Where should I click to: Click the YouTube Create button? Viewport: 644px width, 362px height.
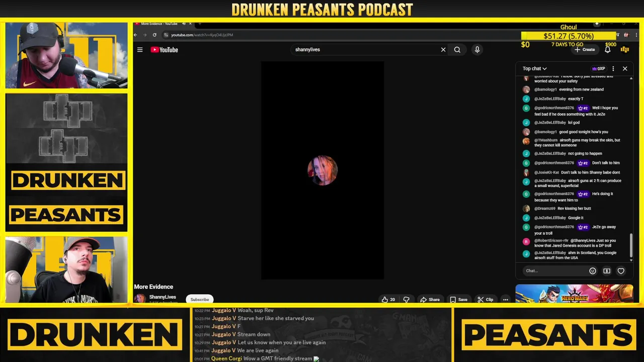(585, 50)
